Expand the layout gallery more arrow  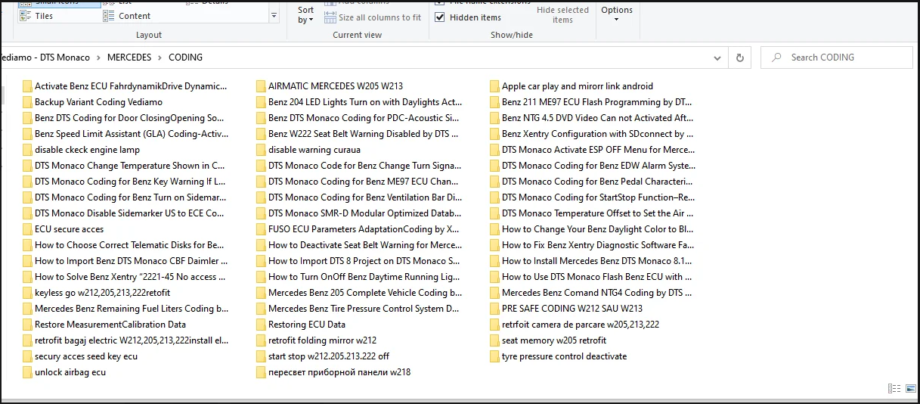point(274,16)
